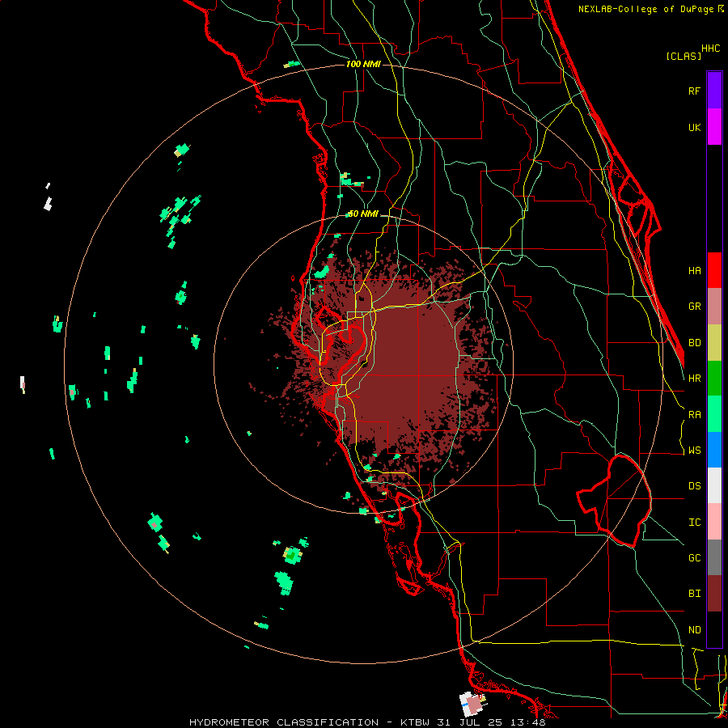Click the 31 JUL 25 date text
Screen dimensions: 728x728
pyautogui.click(x=472, y=722)
